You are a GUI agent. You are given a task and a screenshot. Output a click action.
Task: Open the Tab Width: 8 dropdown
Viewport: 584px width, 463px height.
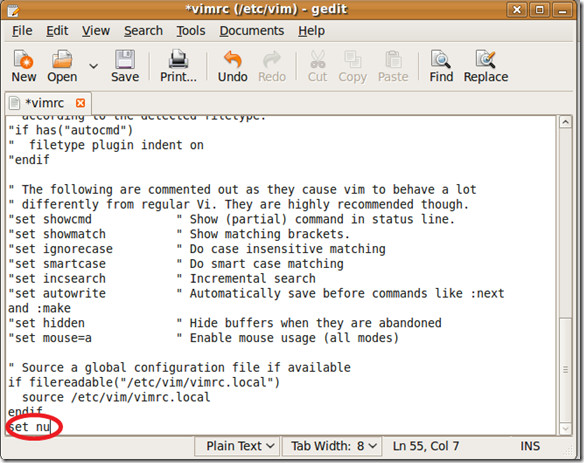pyautogui.click(x=331, y=446)
